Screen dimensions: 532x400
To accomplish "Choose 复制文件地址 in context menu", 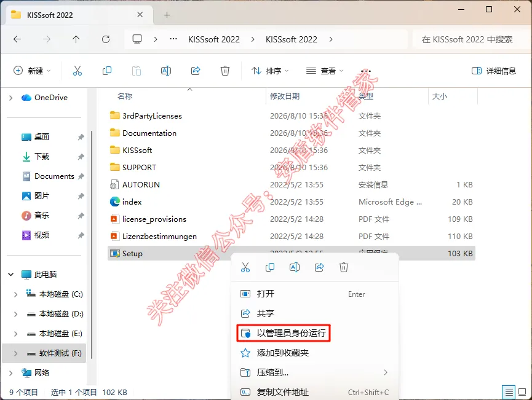I will click(x=315, y=392).
